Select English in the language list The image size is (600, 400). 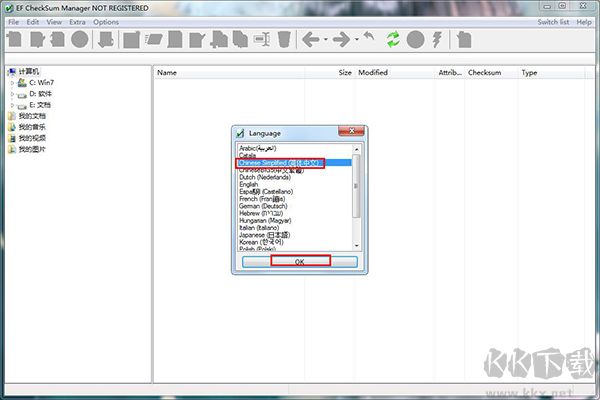click(x=295, y=184)
